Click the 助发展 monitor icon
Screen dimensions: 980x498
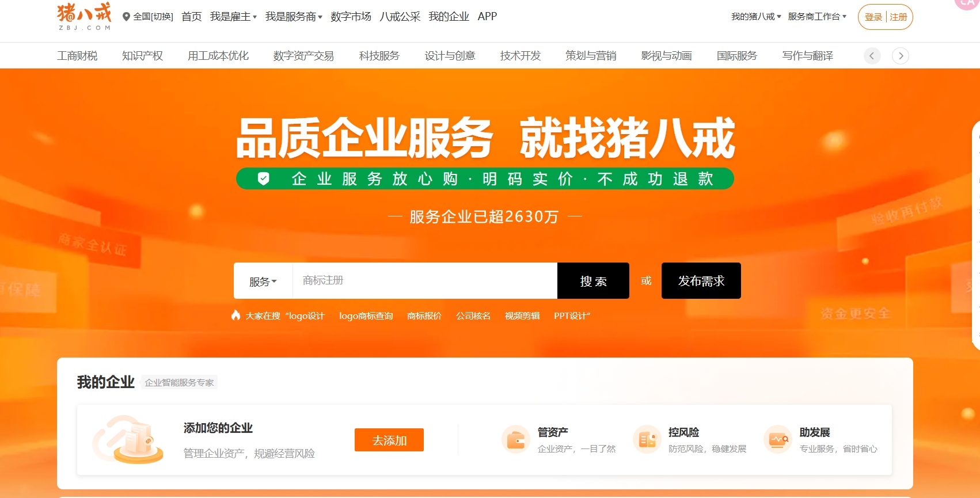point(777,440)
